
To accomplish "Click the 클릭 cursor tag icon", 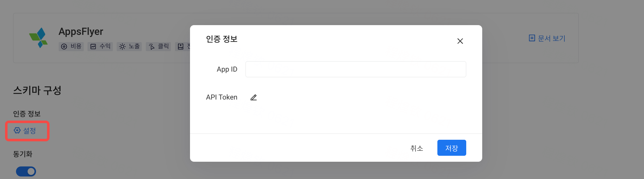I will 151,46.
